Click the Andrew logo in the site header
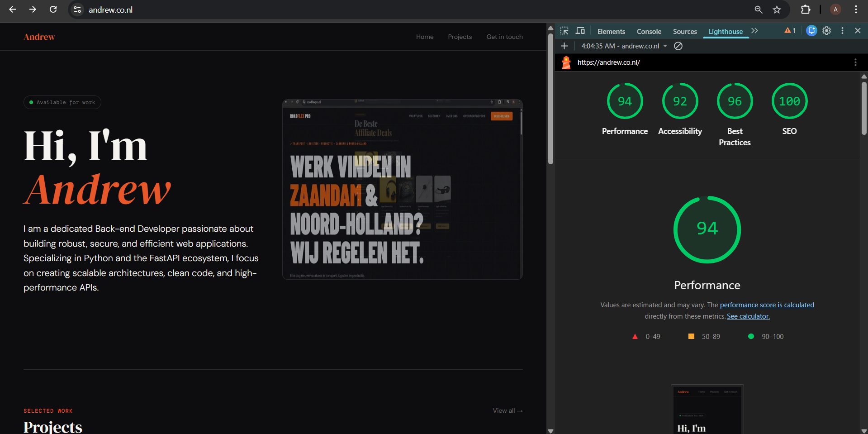Image resolution: width=868 pixels, height=434 pixels. (39, 37)
